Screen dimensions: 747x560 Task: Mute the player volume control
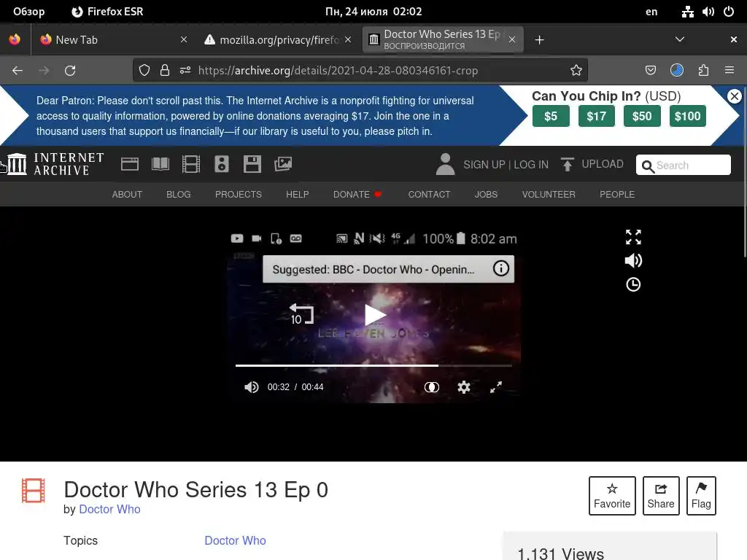click(251, 387)
